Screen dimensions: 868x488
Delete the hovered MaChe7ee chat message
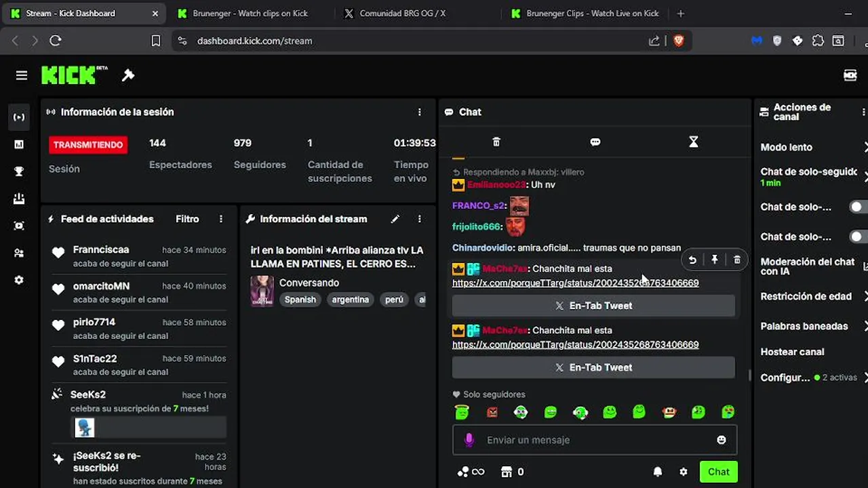coord(737,260)
